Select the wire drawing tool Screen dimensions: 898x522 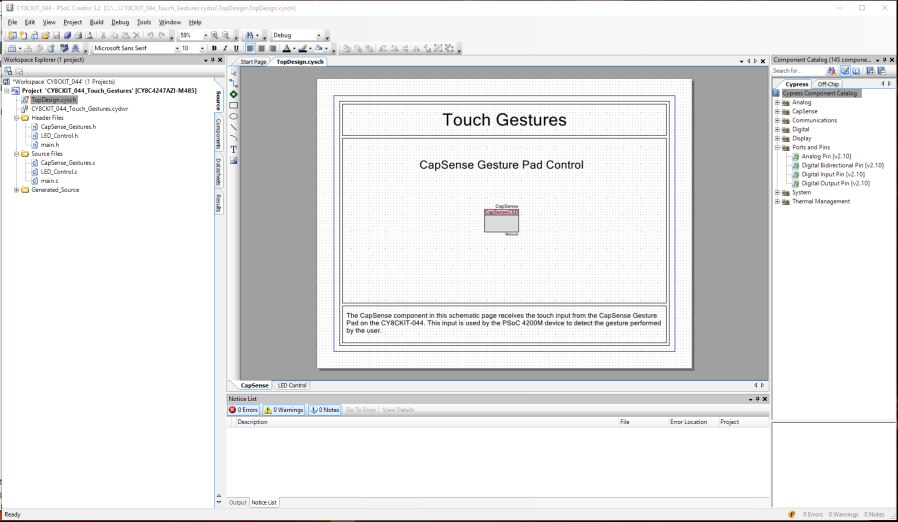[234, 83]
